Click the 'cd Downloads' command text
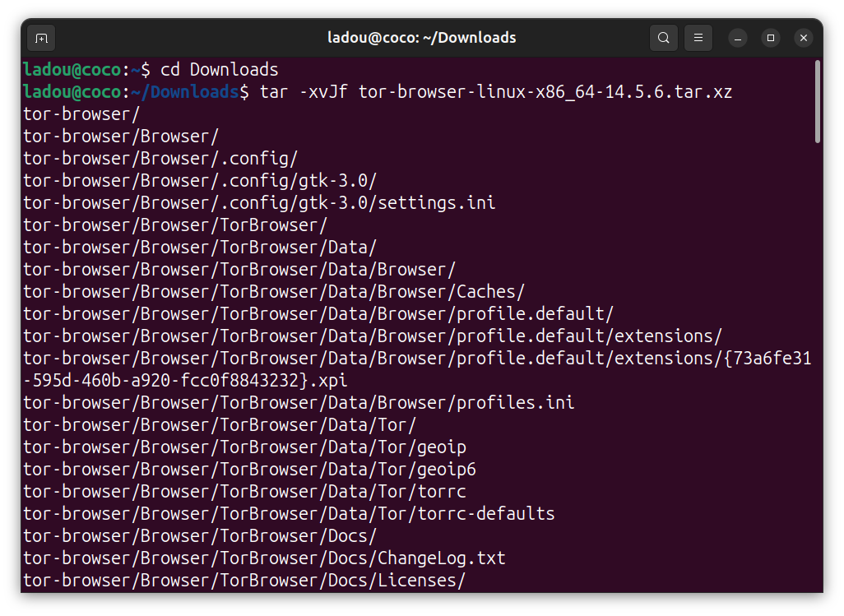The image size is (844, 616). (x=219, y=70)
